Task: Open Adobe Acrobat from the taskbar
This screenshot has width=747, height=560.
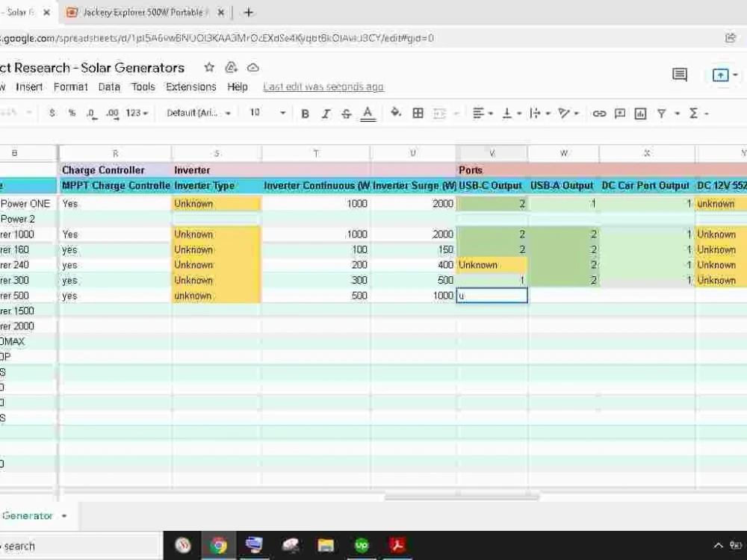Action: coord(397,545)
